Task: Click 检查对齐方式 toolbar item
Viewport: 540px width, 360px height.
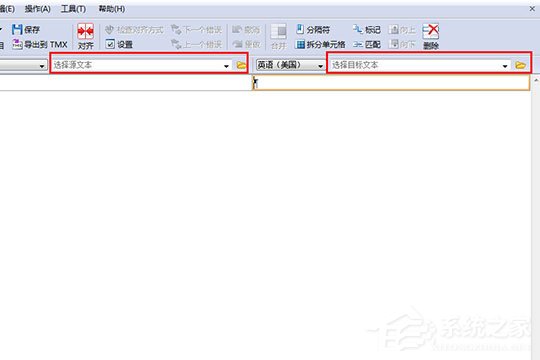Action: [134, 30]
